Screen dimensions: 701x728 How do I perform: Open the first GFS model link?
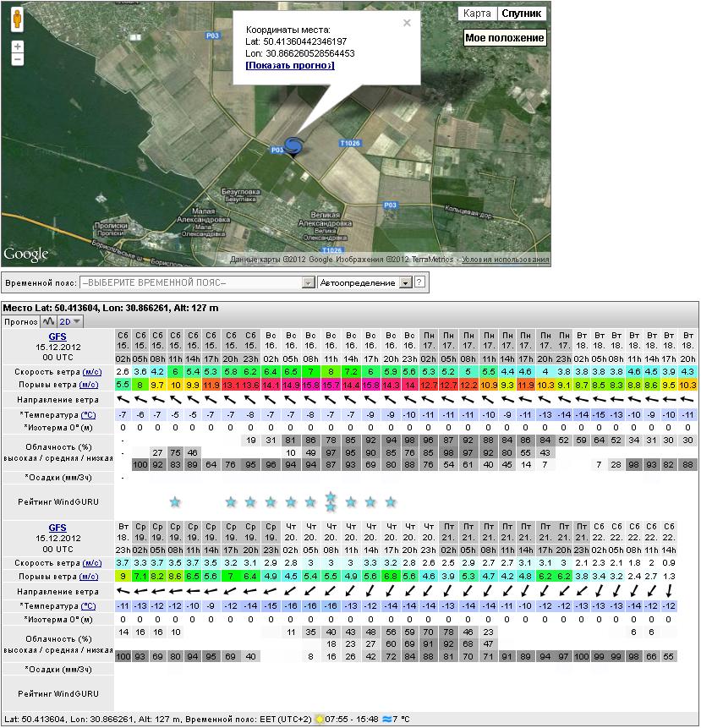[x=58, y=336]
